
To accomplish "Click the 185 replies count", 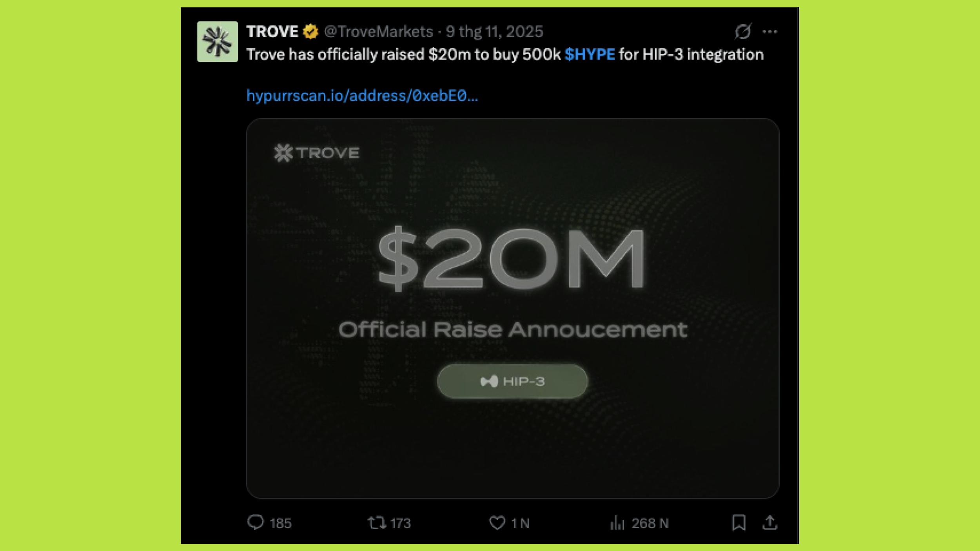I will [x=280, y=523].
